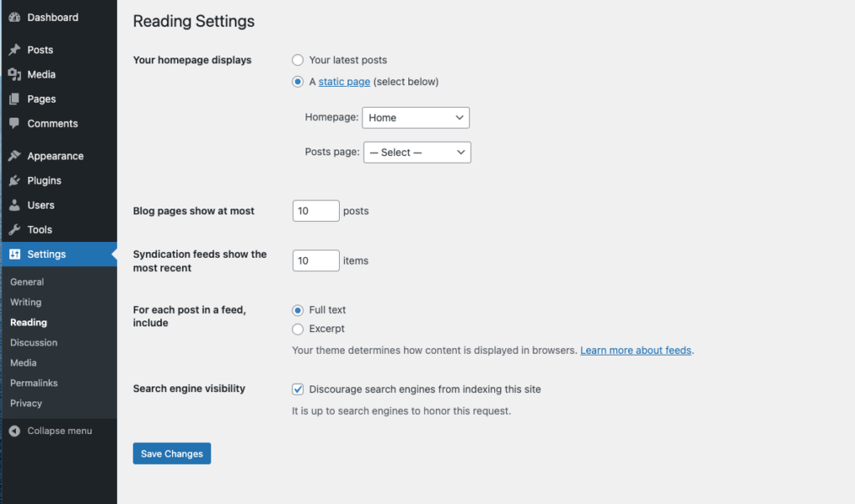
Task: Click the Media library icon
Action: point(13,74)
